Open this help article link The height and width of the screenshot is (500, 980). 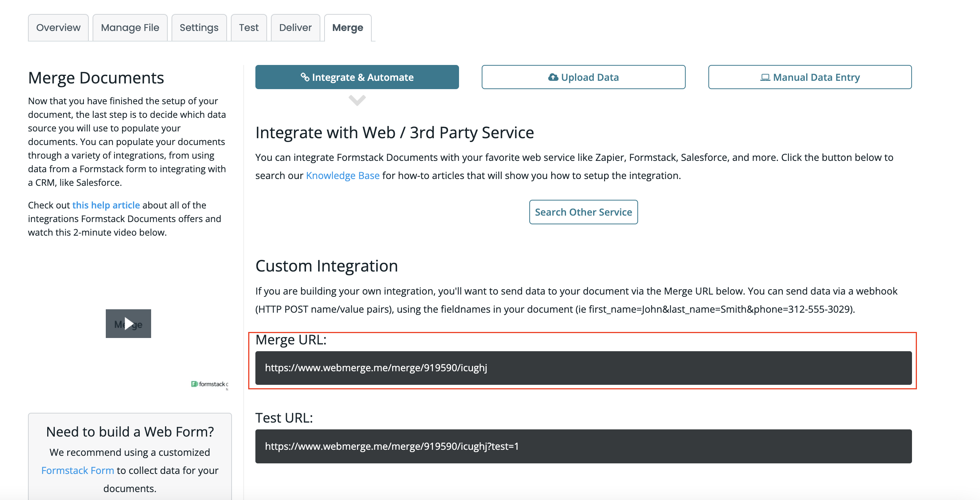click(106, 205)
